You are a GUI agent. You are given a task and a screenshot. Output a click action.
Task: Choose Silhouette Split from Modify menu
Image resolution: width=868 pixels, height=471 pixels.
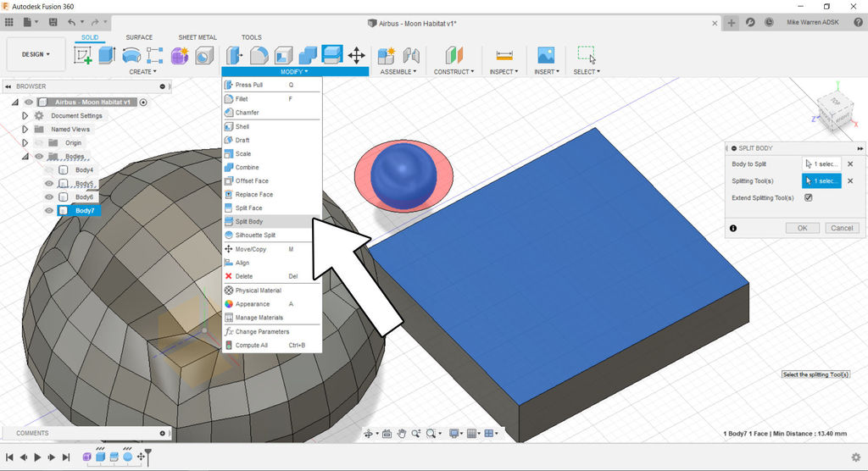(271, 235)
